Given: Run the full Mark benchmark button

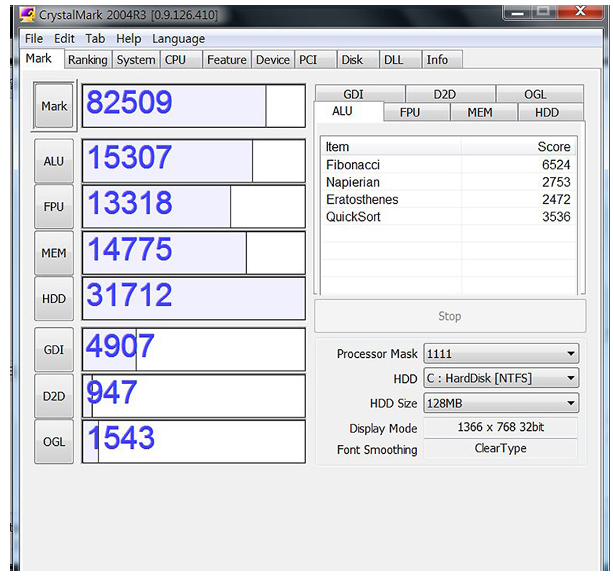Looking at the screenshot, I should point(54,106).
